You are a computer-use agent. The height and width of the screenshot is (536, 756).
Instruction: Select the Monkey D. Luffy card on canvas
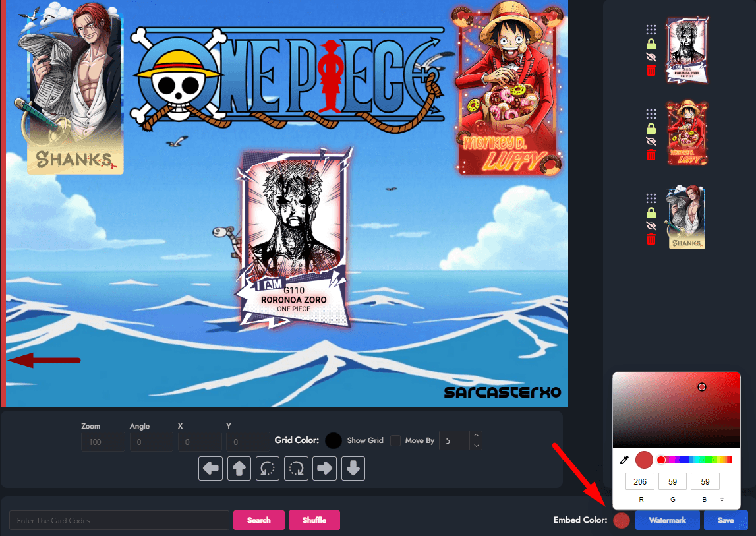pyautogui.click(x=508, y=89)
